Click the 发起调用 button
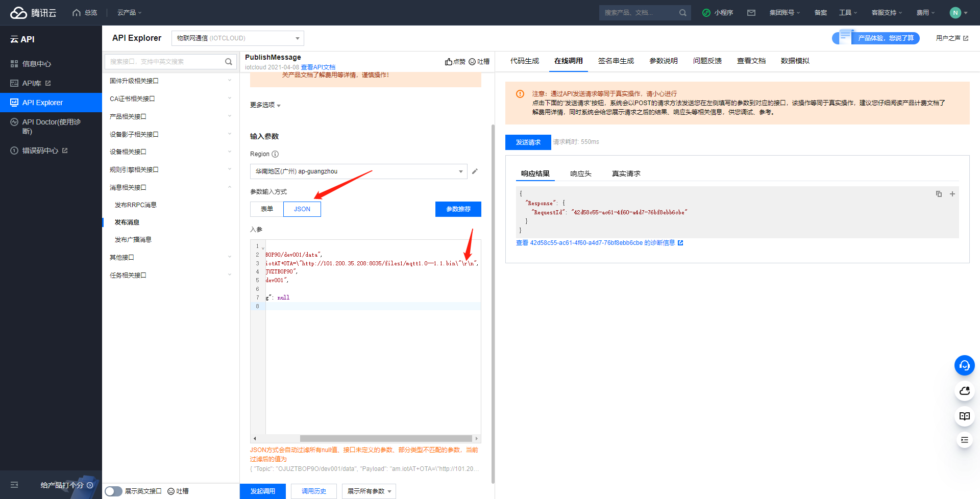 pos(263,491)
